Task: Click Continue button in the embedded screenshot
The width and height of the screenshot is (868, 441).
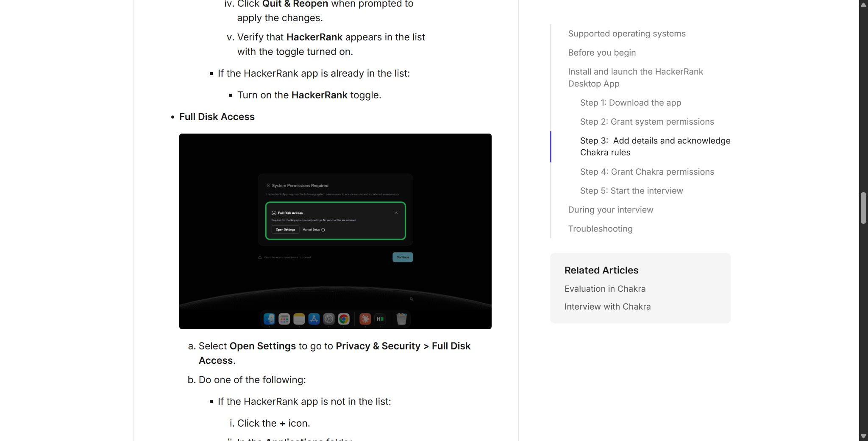Action: 403,257
